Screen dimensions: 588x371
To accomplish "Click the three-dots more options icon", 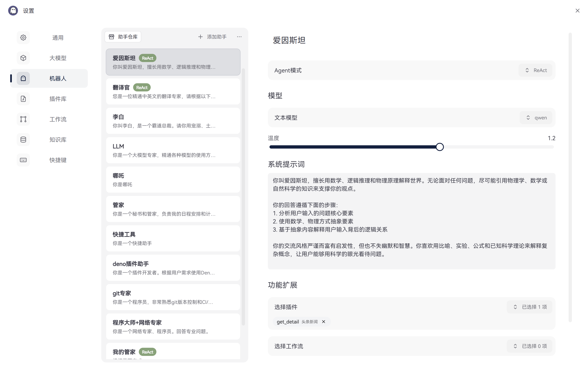I will [x=239, y=37].
